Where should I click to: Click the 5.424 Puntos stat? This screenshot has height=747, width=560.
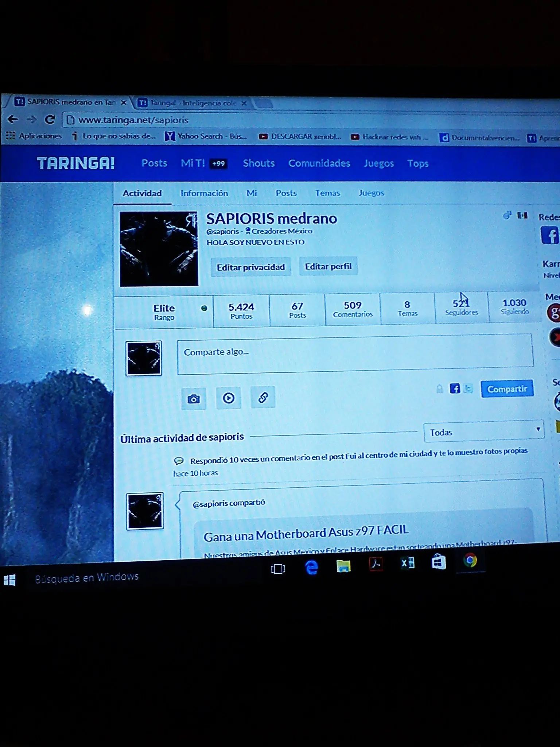[x=241, y=311]
